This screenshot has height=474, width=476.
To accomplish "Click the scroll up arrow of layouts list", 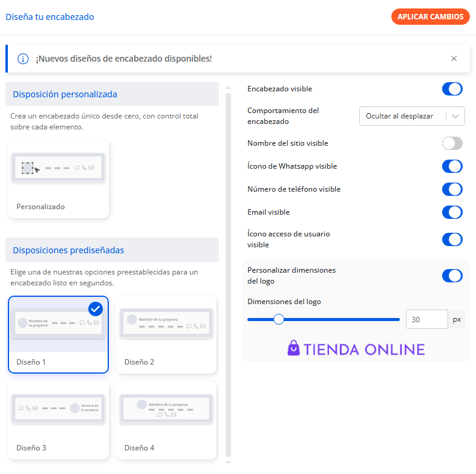I will pyautogui.click(x=228, y=88).
